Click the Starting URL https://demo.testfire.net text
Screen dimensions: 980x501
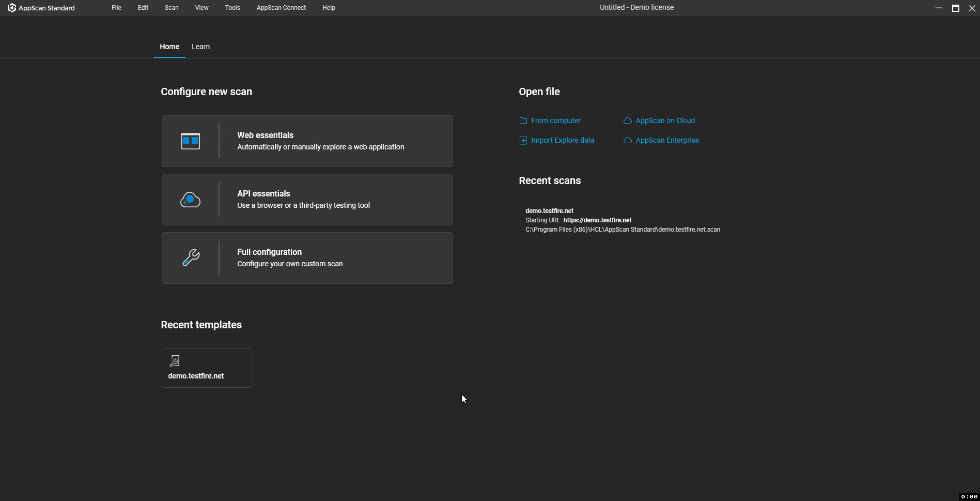[579, 220]
